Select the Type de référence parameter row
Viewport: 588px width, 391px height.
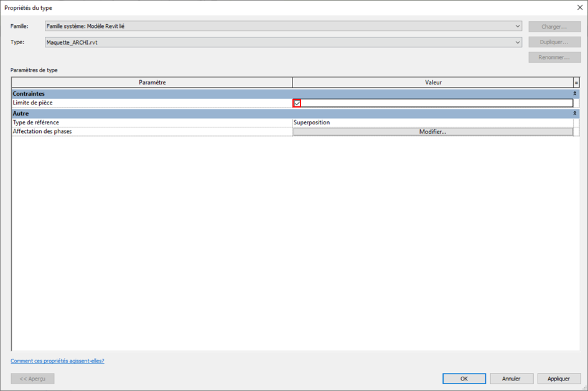tap(152, 122)
